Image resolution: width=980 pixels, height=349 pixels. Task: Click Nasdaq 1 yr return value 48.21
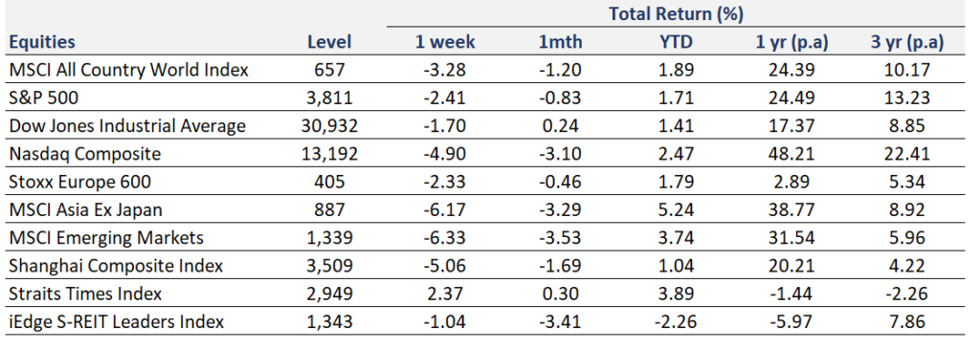[x=791, y=154]
